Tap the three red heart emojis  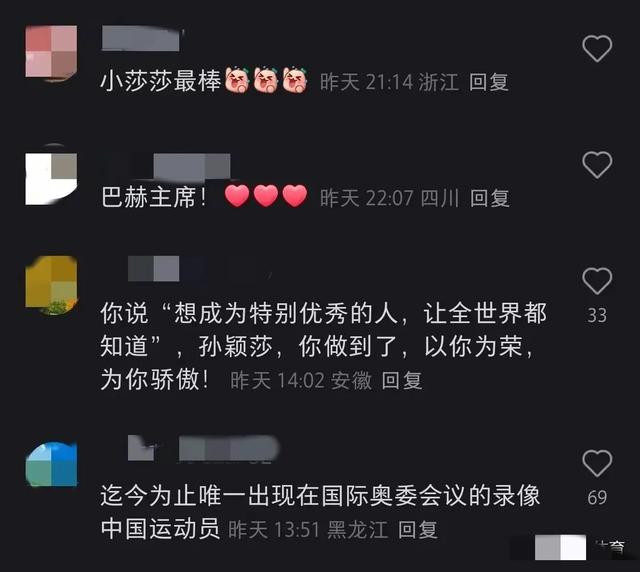coord(266,196)
